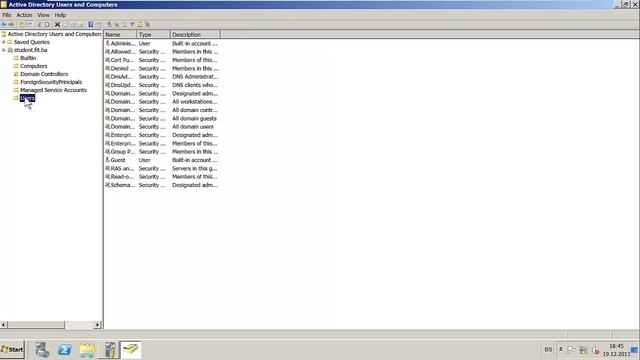Go up one level via toolbar

click(21, 24)
